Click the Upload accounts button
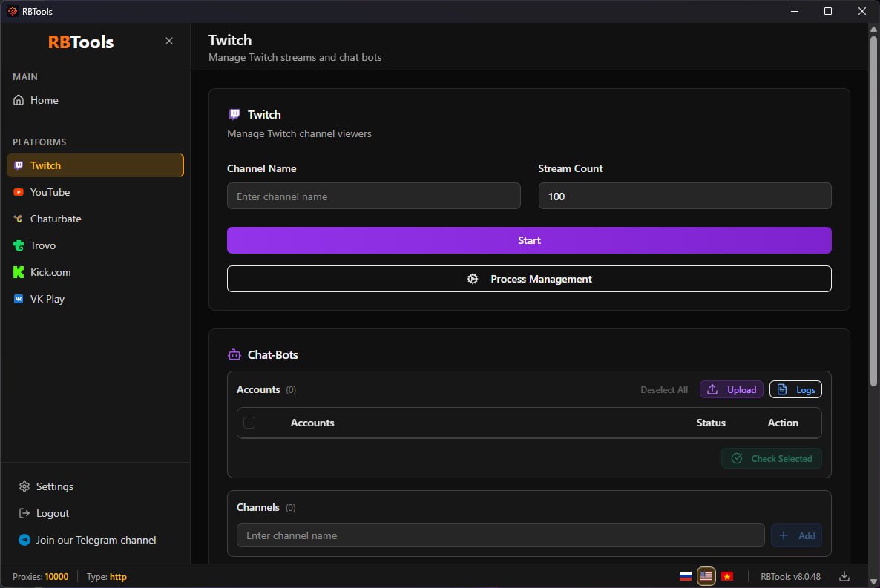The width and height of the screenshot is (880, 588). pos(731,389)
